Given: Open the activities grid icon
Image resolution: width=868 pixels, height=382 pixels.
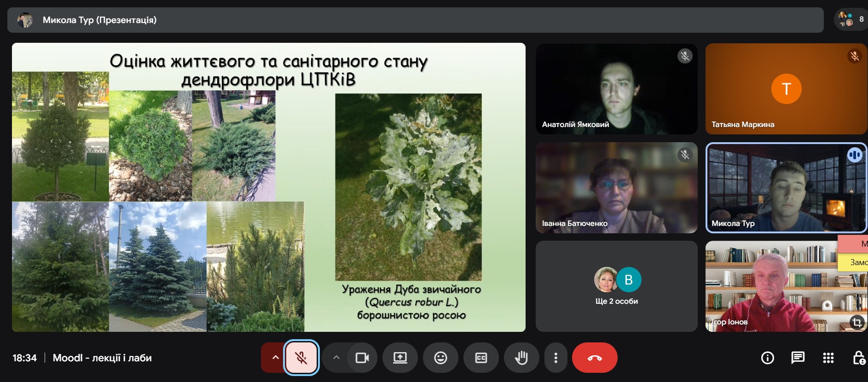Looking at the screenshot, I should coord(828,358).
